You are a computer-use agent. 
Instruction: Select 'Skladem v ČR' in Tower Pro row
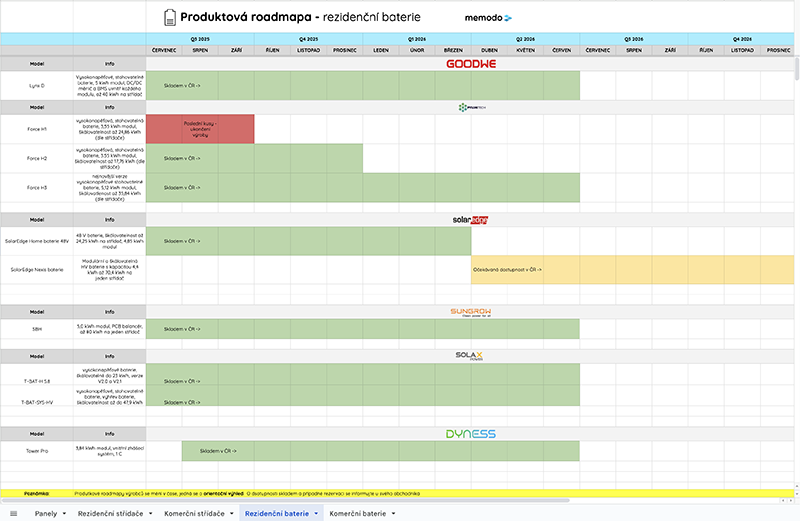click(218, 451)
